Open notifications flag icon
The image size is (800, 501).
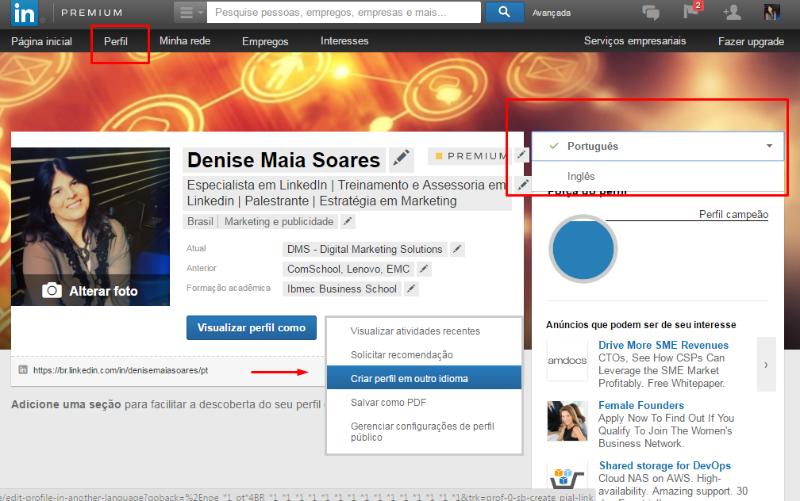coord(691,11)
